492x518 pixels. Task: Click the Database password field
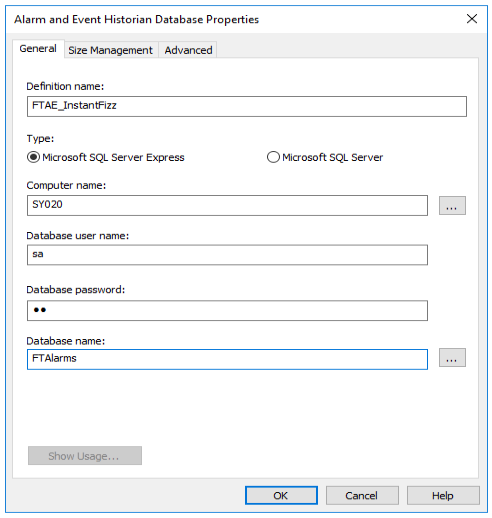227,311
